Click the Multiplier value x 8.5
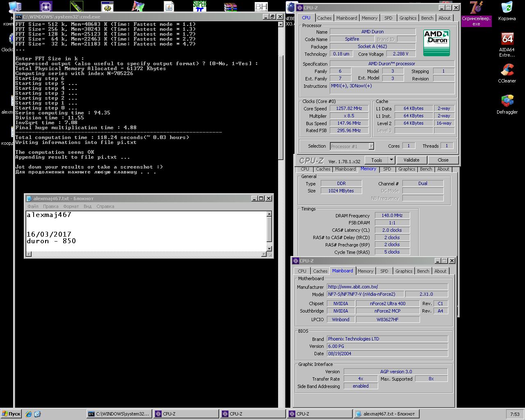This screenshot has height=420, width=525. tap(349, 116)
